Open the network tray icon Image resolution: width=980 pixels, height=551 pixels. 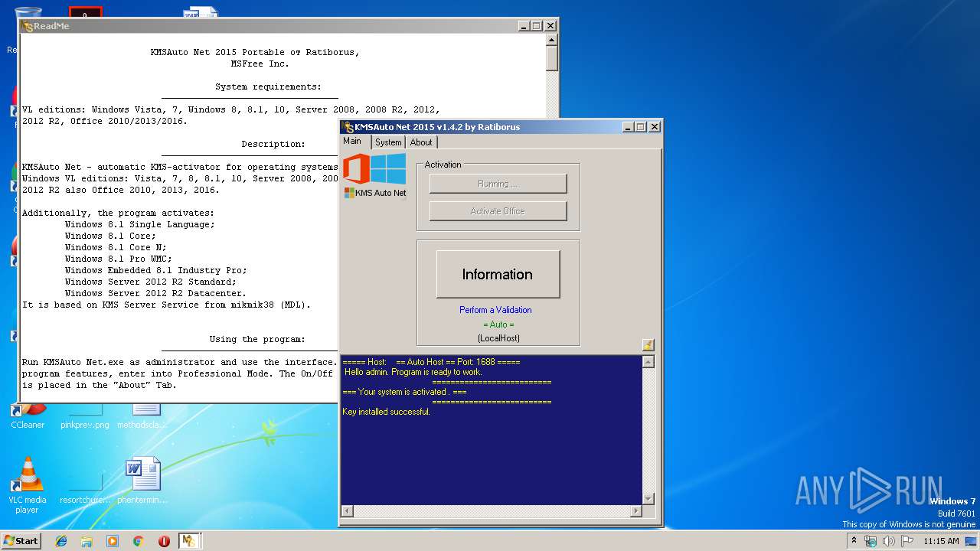click(871, 541)
